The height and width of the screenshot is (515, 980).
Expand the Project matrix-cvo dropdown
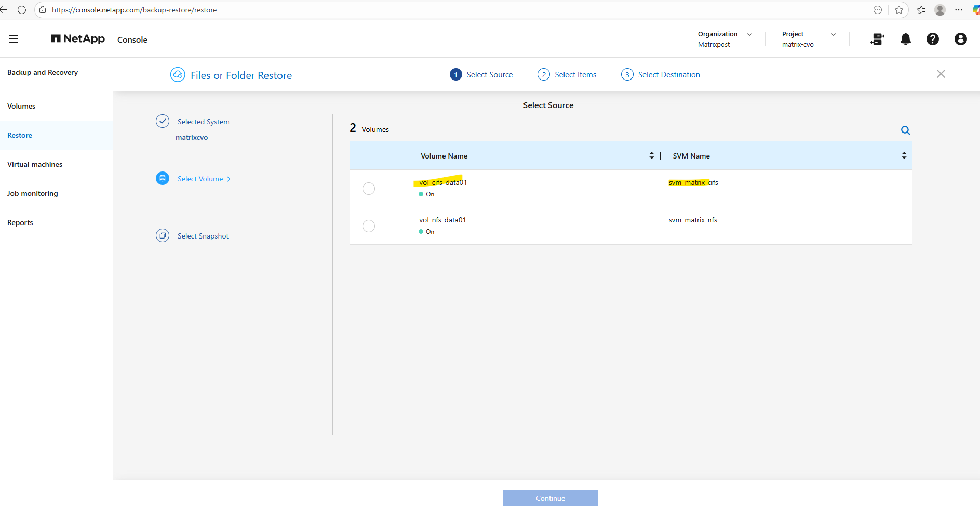pyautogui.click(x=833, y=34)
